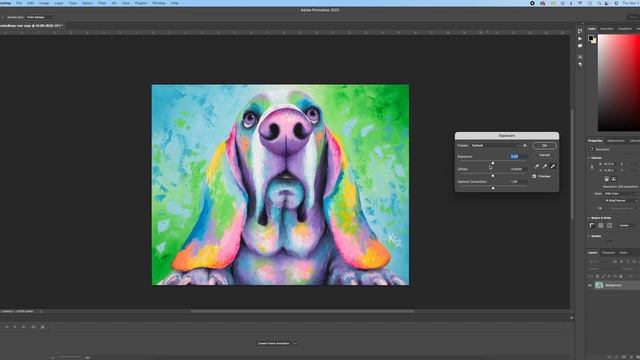Open the Layer menu

(x=59, y=3)
